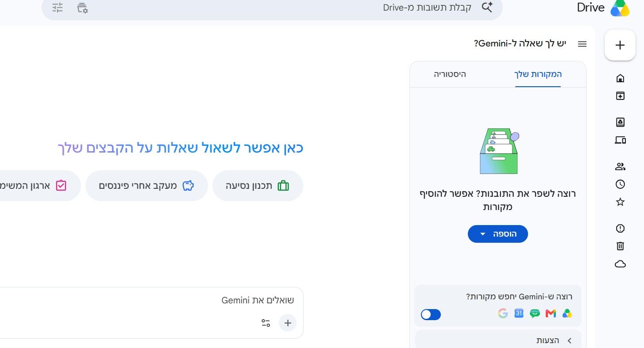Open Starred items via the star icon
This screenshot has height=348, width=644.
coord(620,202)
